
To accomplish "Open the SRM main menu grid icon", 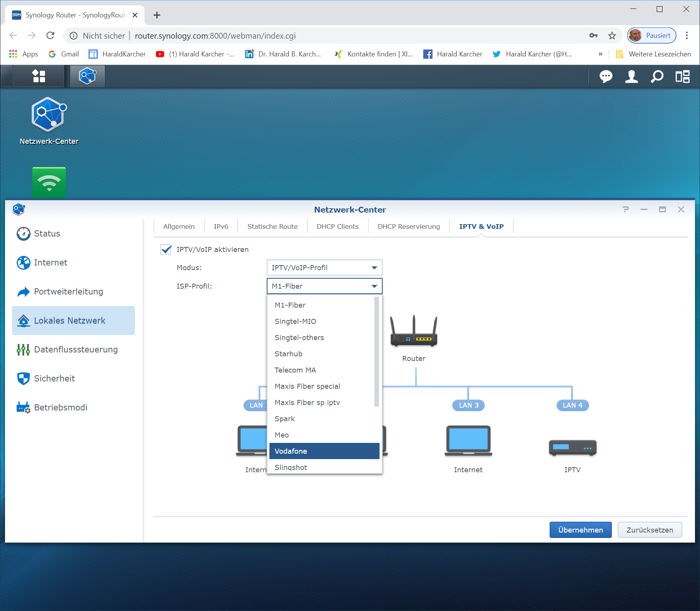I will [x=39, y=76].
